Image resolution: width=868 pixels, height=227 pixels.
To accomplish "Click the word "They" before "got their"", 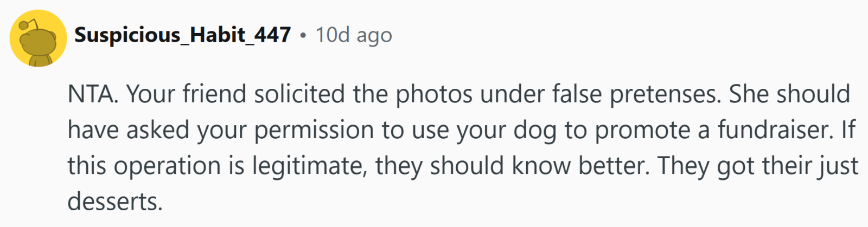I will pos(684,166).
